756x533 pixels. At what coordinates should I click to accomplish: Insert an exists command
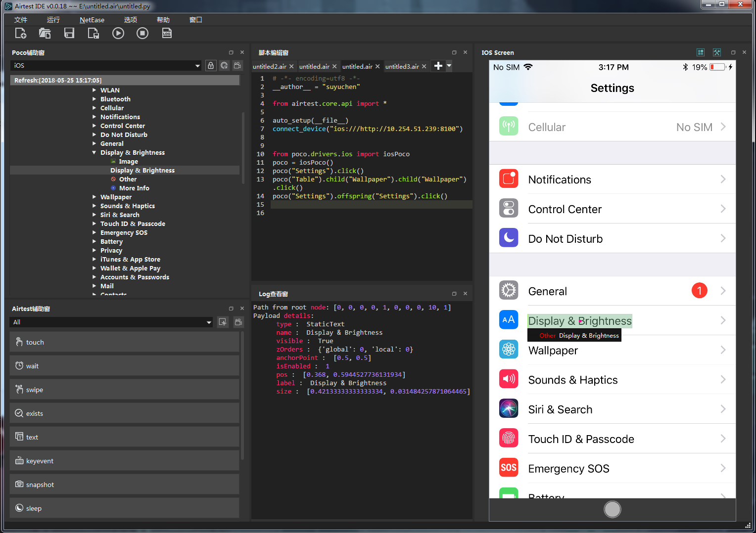(124, 413)
